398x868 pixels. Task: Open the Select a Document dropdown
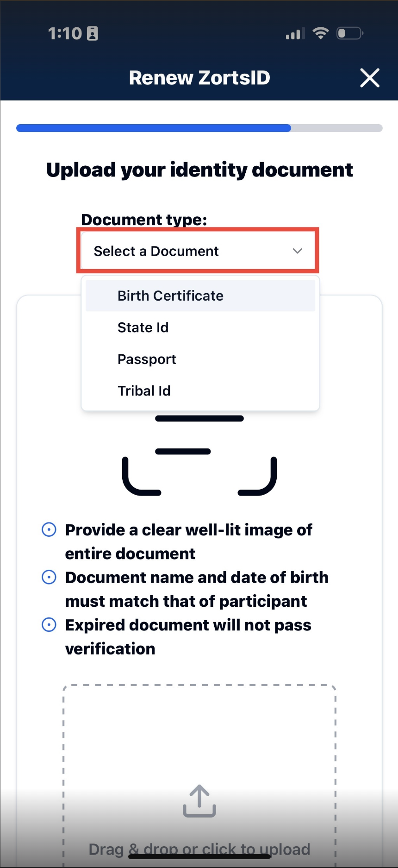point(198,251)
